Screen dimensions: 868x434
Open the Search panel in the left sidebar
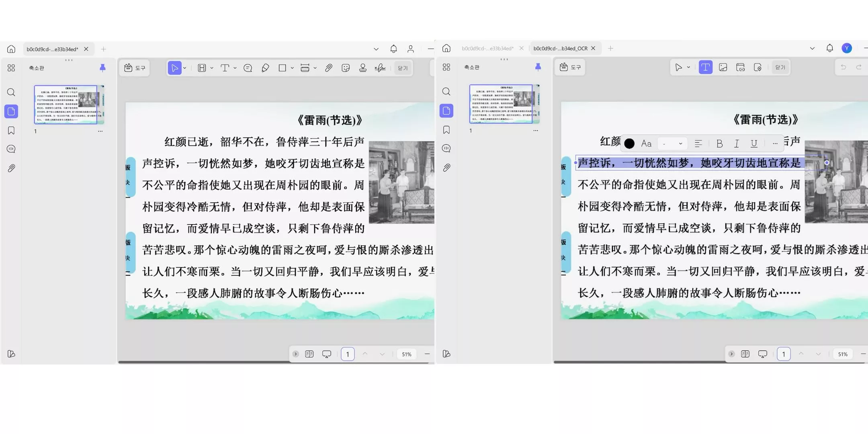coord(11,92)
